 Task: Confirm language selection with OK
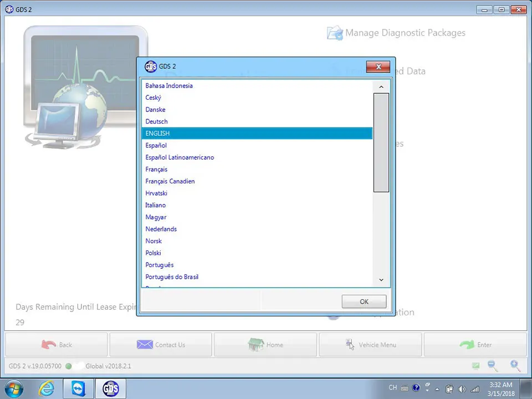(x=364, y=301)
